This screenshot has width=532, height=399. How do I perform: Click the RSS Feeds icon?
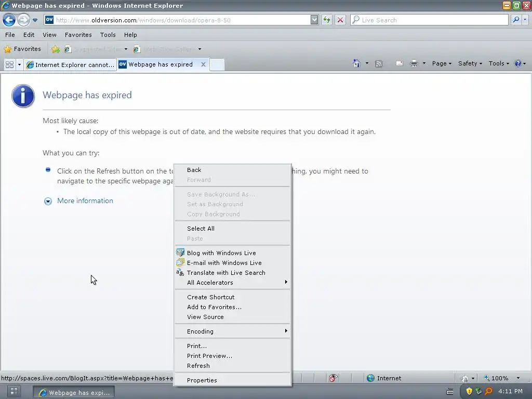pyautogui.click(x=379, y=63)
